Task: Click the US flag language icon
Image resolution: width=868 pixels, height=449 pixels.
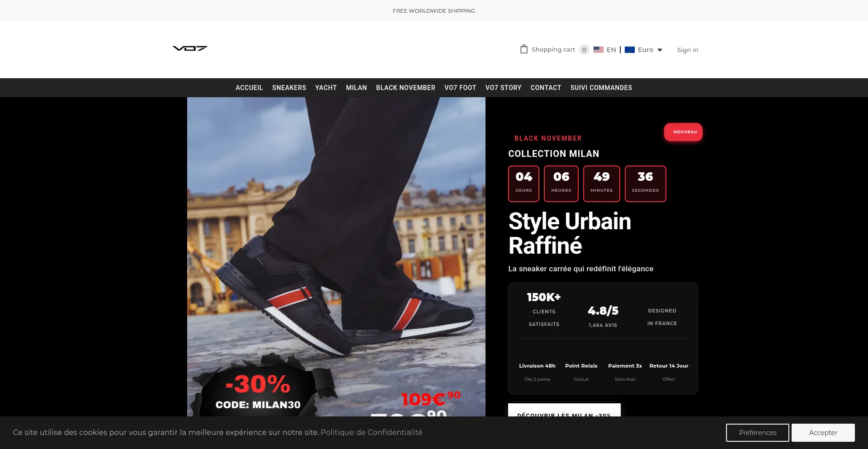Action: tap(598, 50)
